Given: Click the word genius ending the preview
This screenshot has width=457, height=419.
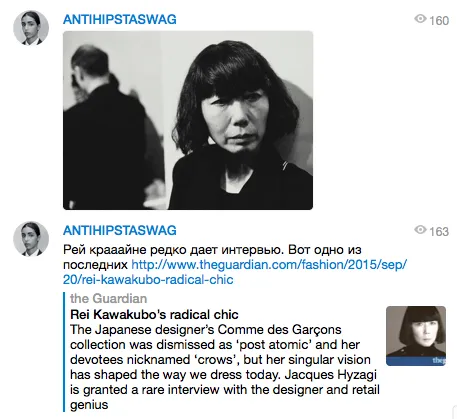Looking at the screenshot, I should point(89,405).
